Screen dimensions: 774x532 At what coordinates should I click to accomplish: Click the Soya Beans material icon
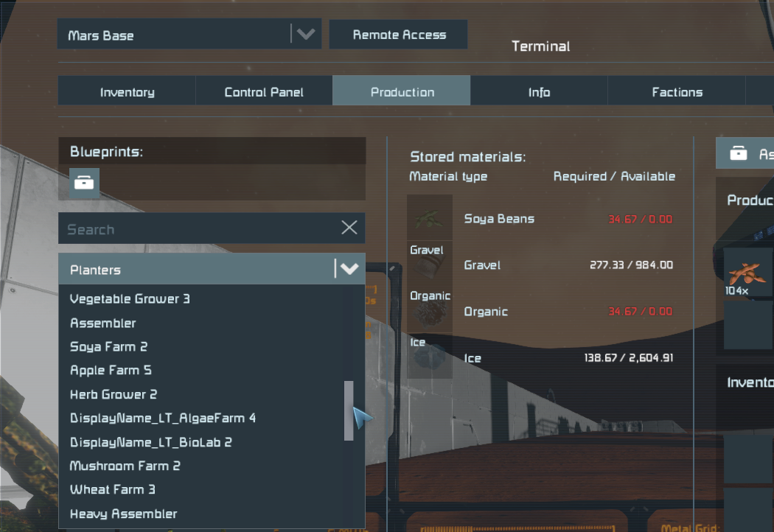430,217
